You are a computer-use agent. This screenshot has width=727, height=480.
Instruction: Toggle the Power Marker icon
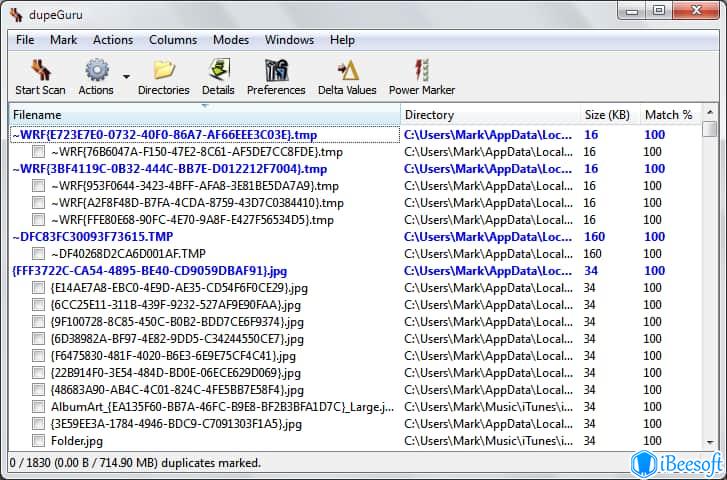point(422,70)
